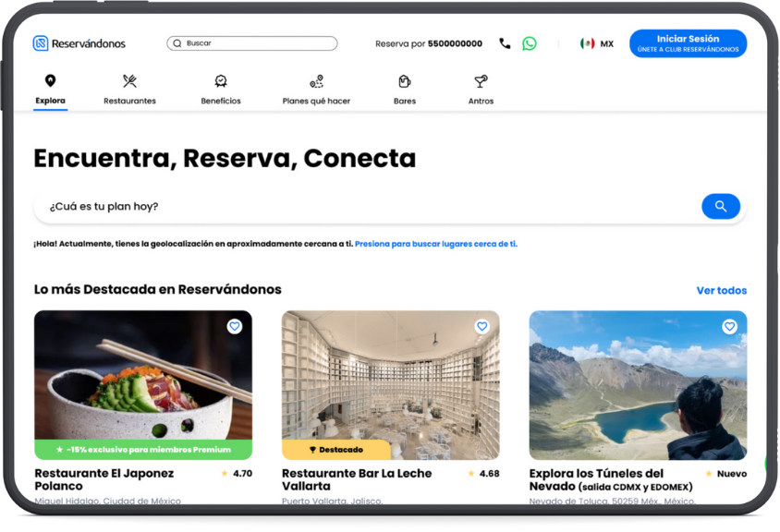Click the 5500000000 phone number

coord(456,43)
